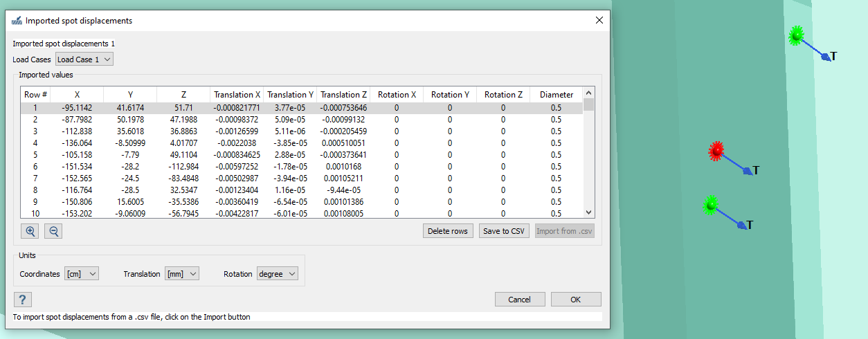The width and height of the screenshot is (868, 339).
Task: Change the Rotation unit dropdown
Action: pos(277,274)
